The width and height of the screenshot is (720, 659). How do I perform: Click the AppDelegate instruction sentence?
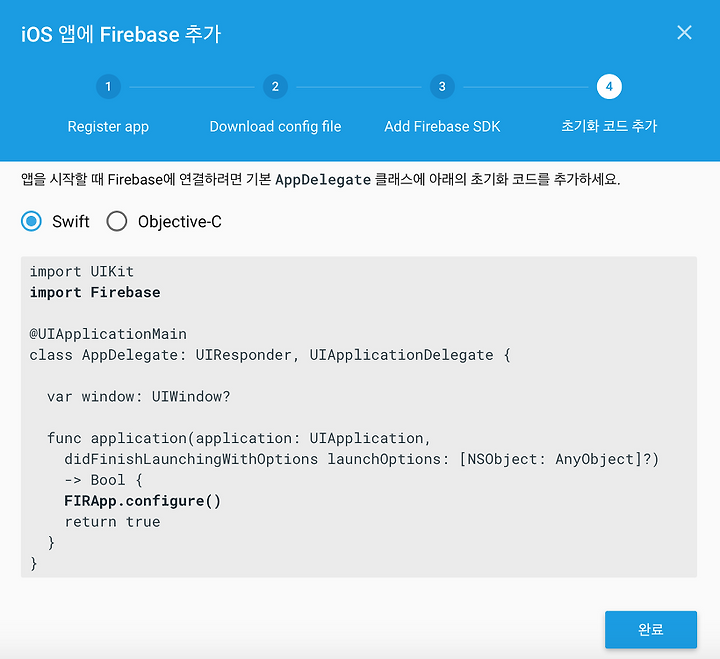click(x=321, y=179)
